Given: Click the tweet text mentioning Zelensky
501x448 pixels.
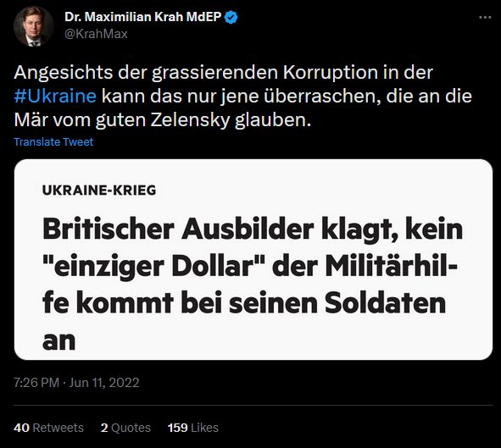Looking at the screenshot, I should click(242, 96).
